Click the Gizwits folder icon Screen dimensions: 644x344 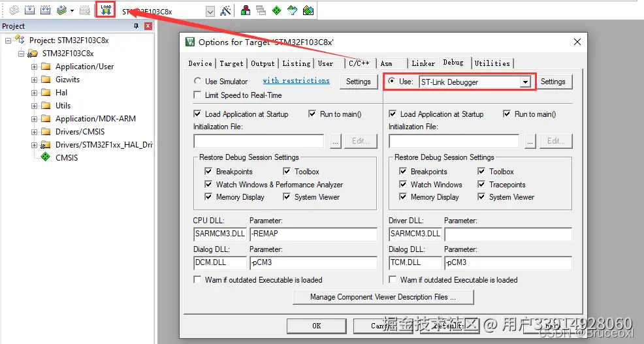(x=46, y=79)
